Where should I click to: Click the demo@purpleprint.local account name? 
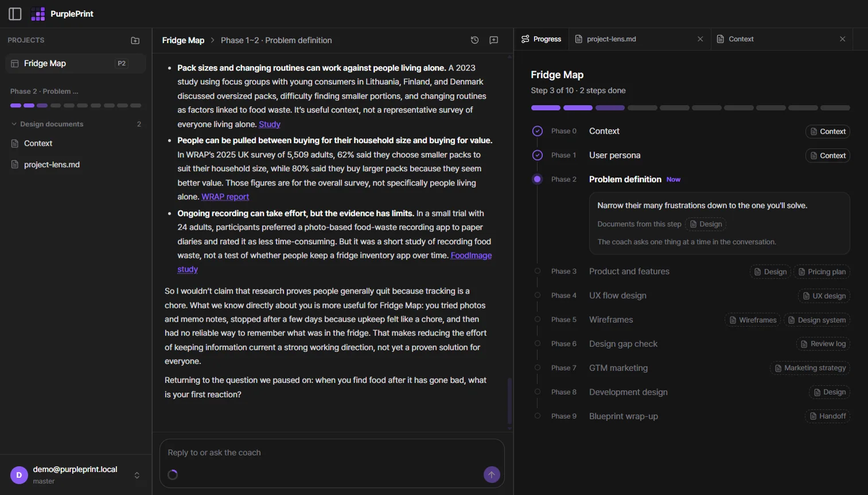tap(75, 469)
